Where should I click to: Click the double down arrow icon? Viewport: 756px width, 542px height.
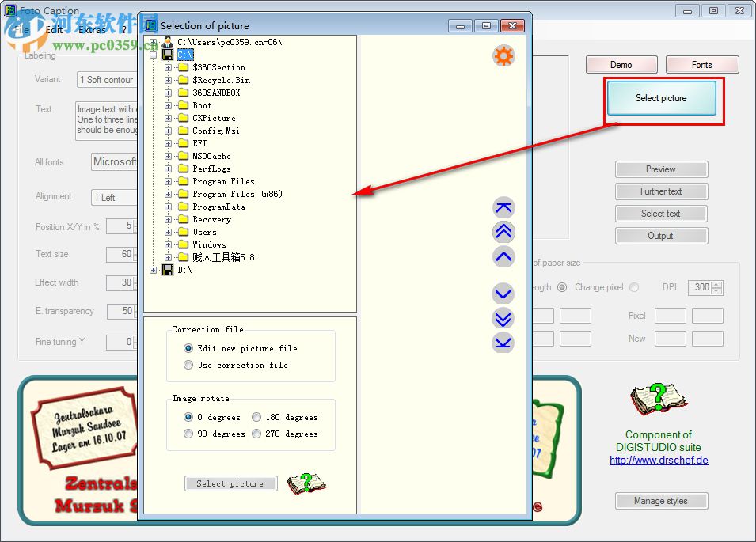pyautogui.click(x=503, y=318)
